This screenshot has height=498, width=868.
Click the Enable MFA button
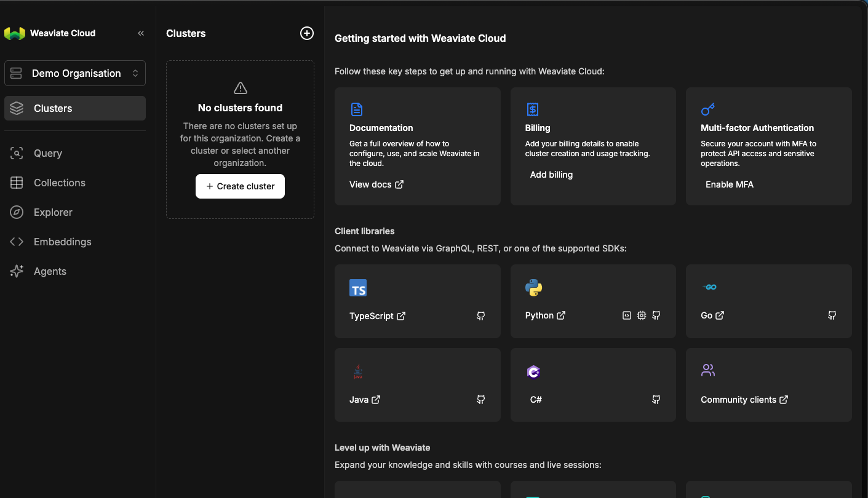(x=729, y=184)
